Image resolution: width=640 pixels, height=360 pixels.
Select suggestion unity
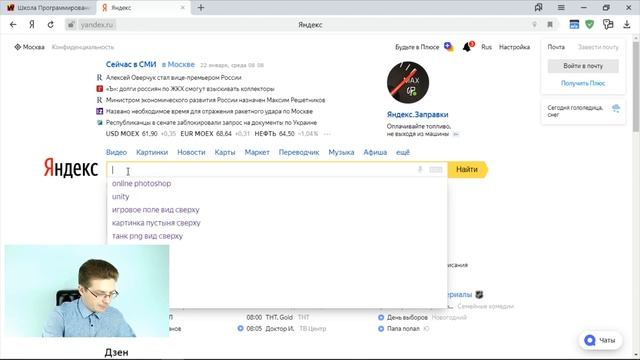120,196
